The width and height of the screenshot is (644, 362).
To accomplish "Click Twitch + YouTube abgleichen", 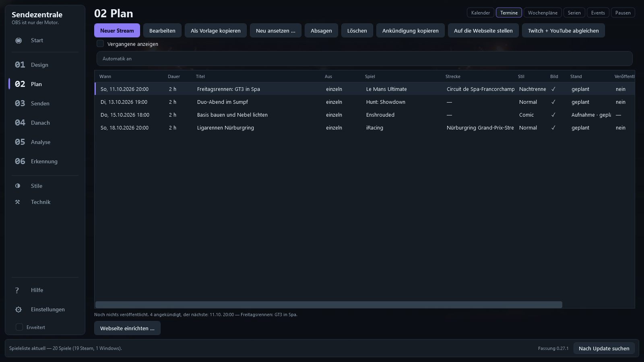I will [563, 31].
